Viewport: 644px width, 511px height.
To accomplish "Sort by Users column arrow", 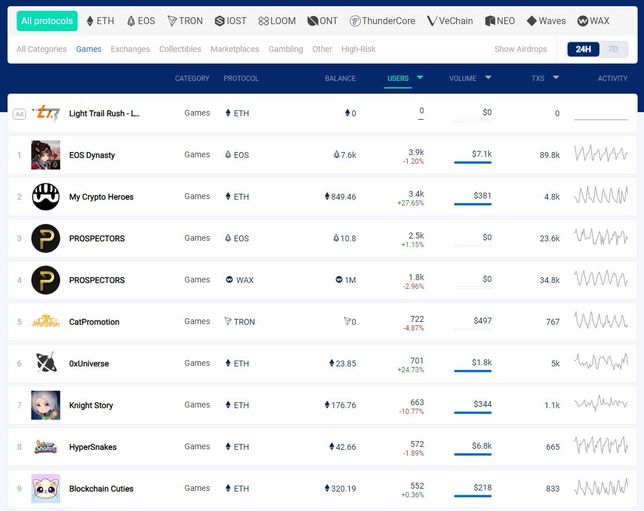I will coord(420,78).
